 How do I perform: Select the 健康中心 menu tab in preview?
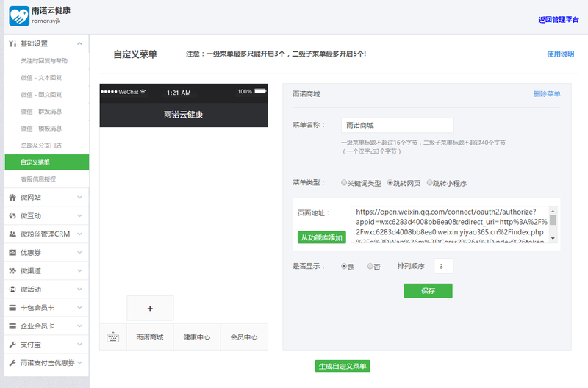tap(196, 337)
